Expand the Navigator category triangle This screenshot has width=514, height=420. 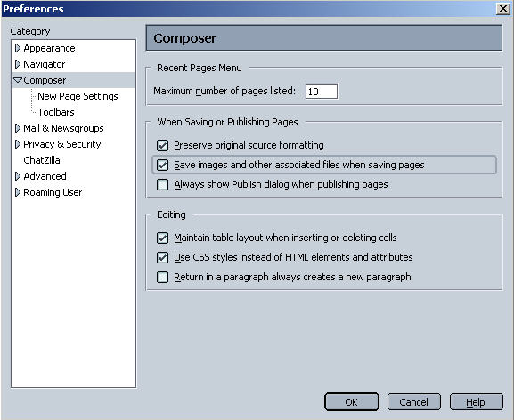[x=18, y=64]
